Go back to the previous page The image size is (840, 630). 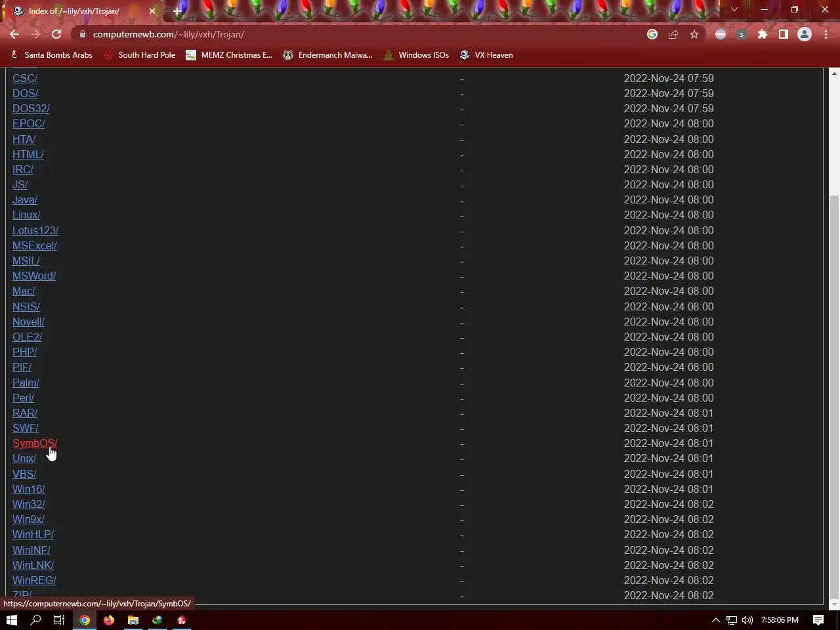(14, 34)
